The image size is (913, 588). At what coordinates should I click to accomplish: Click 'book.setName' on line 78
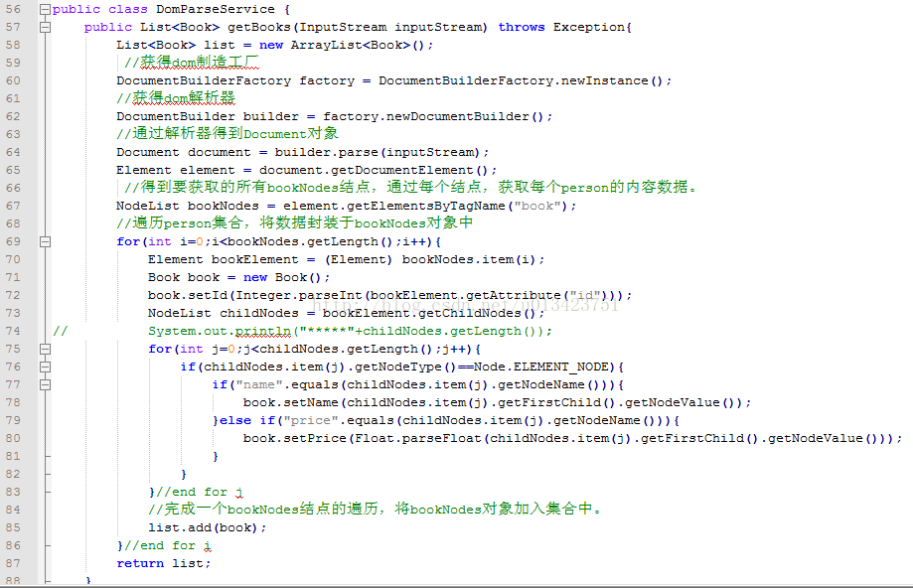coord(291,402)
